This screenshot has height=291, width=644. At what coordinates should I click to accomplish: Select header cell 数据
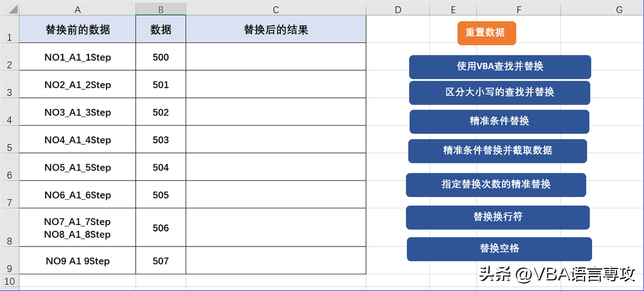coord(161,30)
